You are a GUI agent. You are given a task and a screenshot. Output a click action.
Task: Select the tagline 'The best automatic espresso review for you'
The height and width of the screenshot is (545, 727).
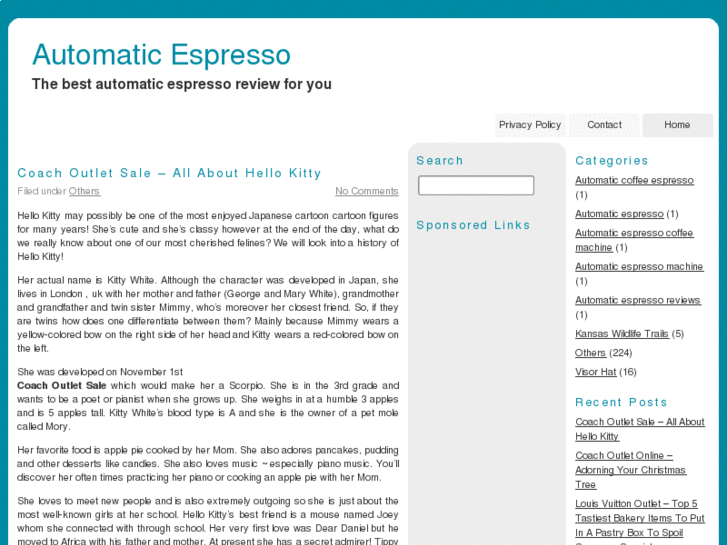click(182, 84)
